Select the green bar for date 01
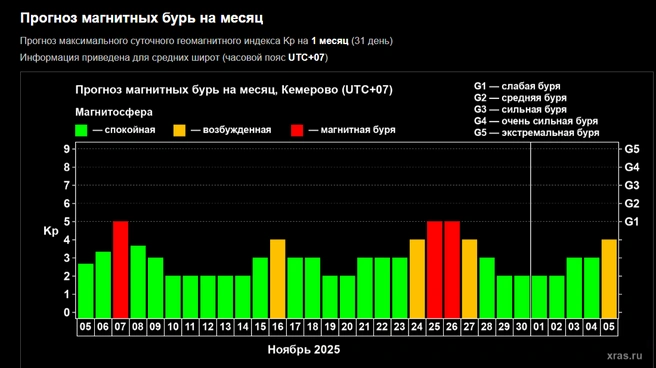This screenshot has height=368, width=656. click(539, 297)
